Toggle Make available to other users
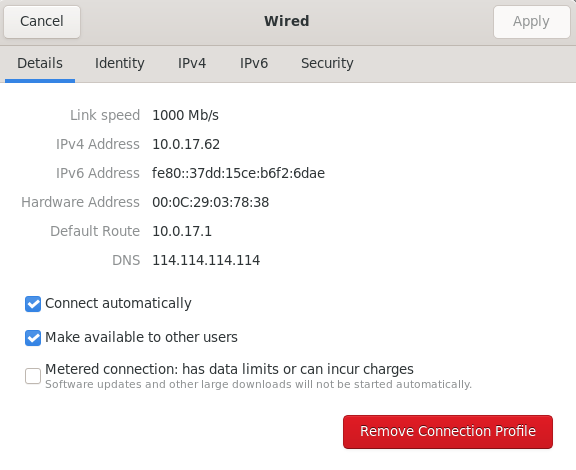Screen dimensions: 576x470 [33, 338]
